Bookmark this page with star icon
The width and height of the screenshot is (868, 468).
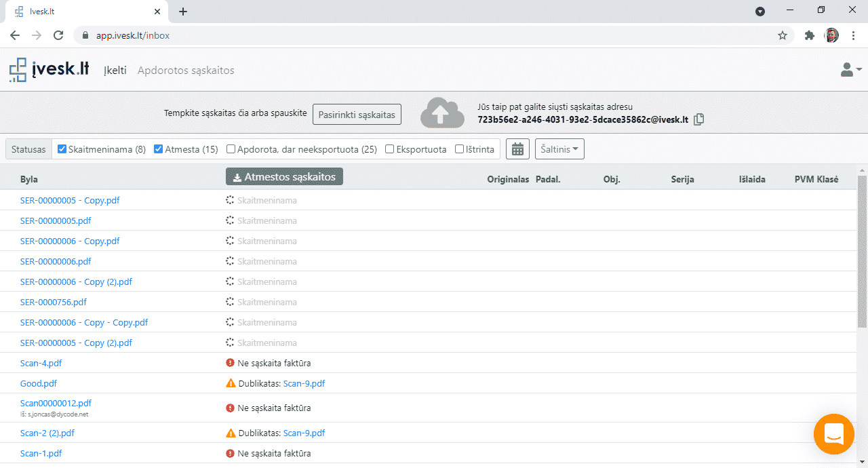tap(783, 35)
